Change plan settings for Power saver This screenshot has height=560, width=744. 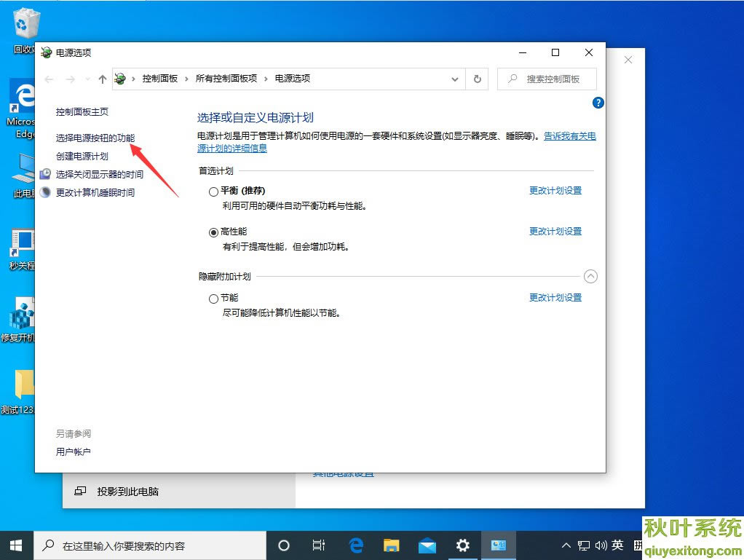coord(555,298)
